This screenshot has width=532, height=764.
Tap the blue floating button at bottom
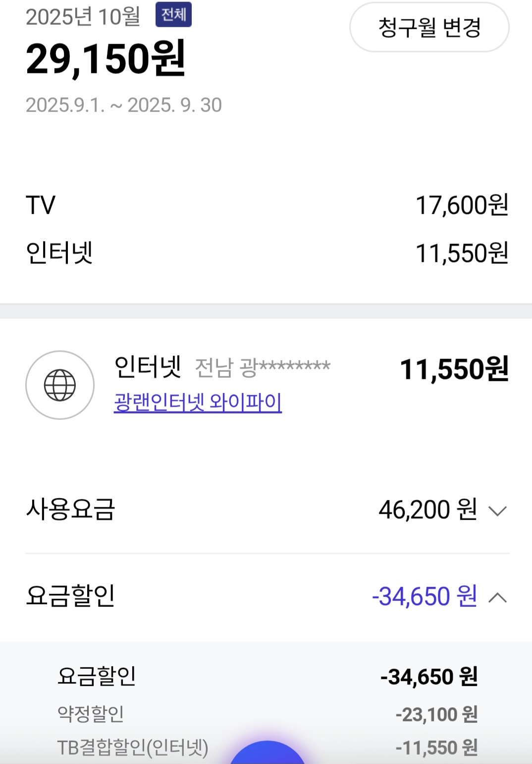coord(267,754)
